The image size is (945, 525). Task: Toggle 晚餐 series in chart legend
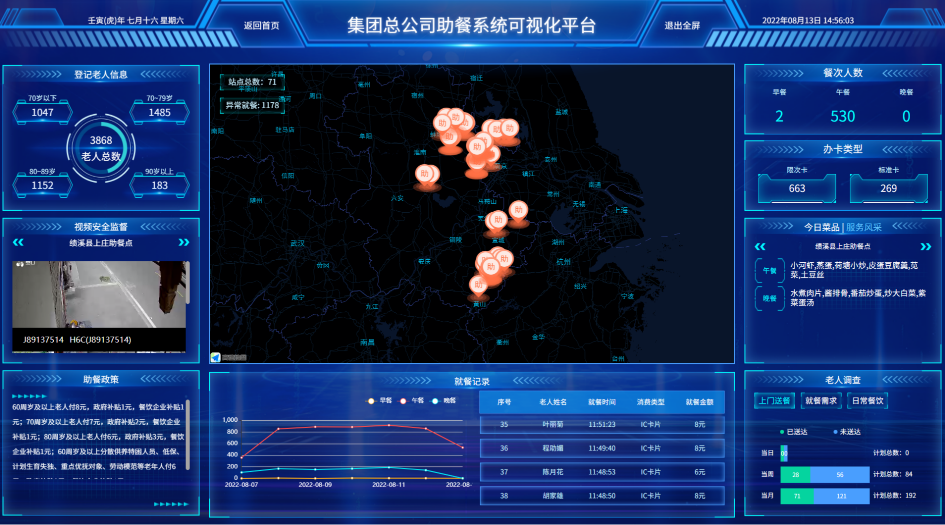pyautogui.click(x=444, y=400)
